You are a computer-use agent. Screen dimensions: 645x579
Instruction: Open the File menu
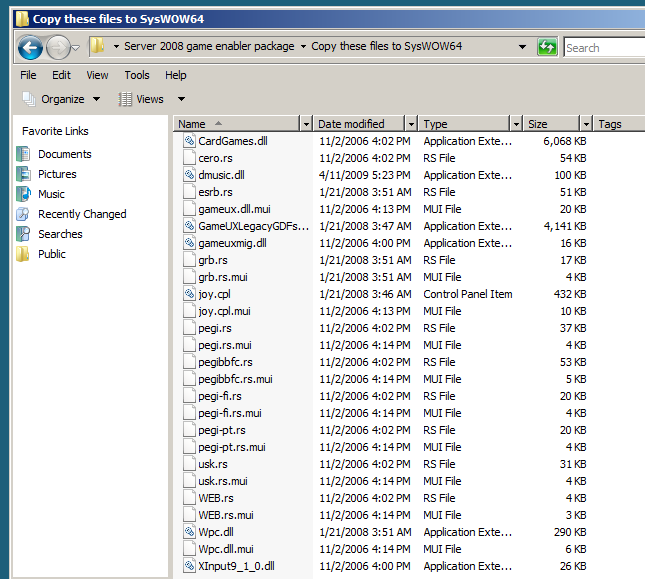pyautogui.click(x=28, y=75)
